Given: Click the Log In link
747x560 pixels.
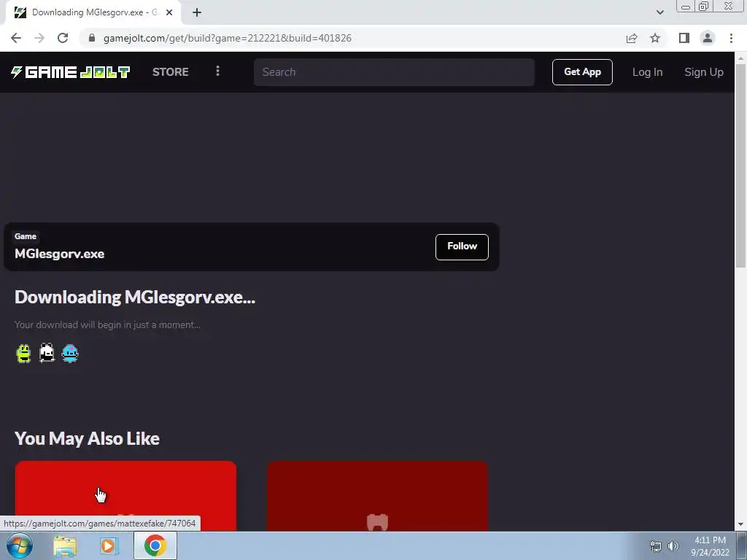Looking at the screenshot, I should click(x=648, y=72).
